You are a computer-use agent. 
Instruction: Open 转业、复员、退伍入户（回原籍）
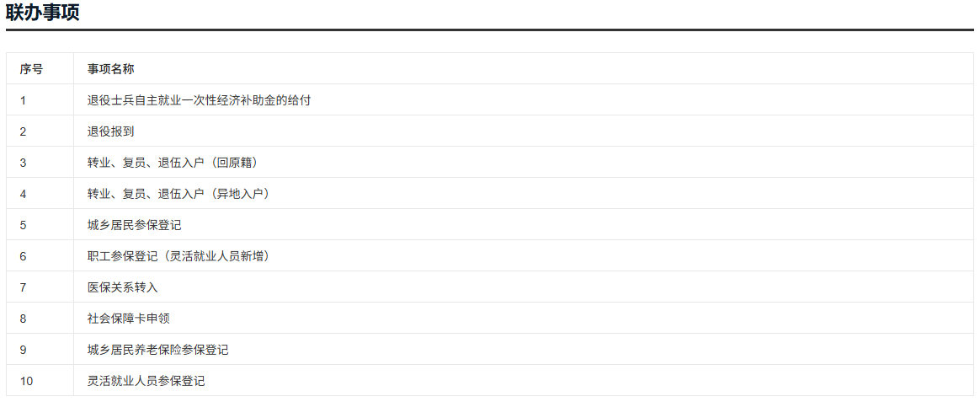(x=178, y=163)
